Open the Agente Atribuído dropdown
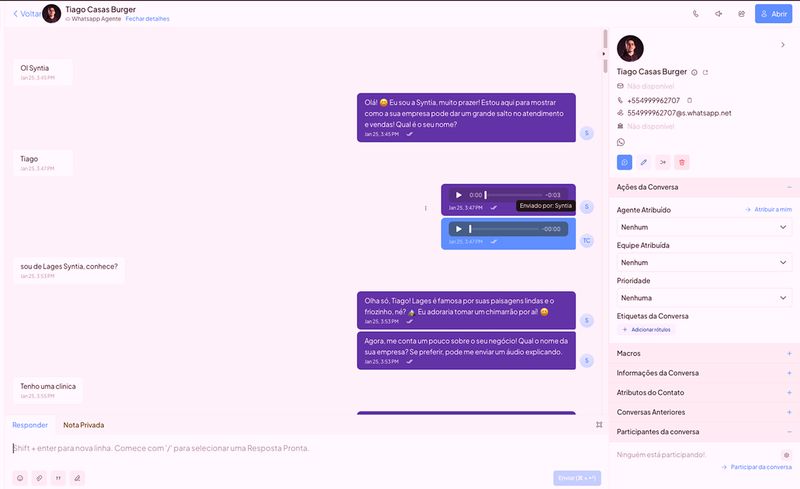 pos(704,227)
